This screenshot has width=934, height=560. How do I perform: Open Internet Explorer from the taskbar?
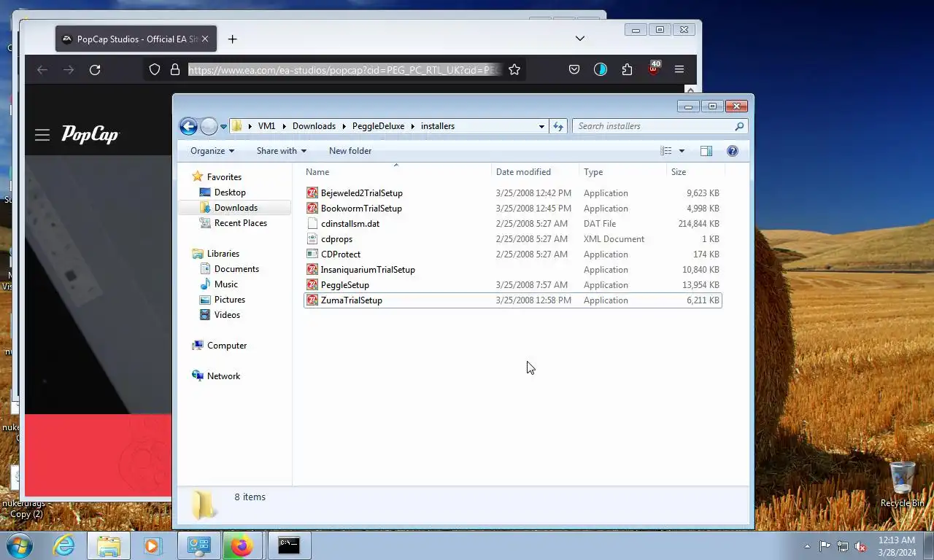[x=64, y=545]
